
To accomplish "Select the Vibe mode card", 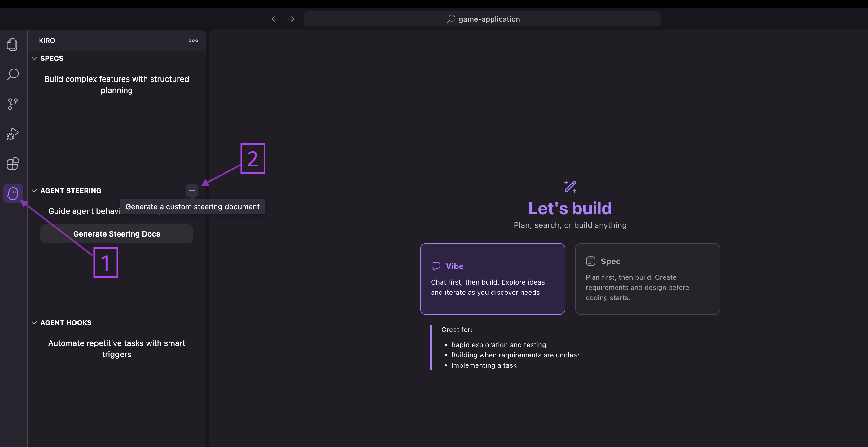I will [492, 279].
